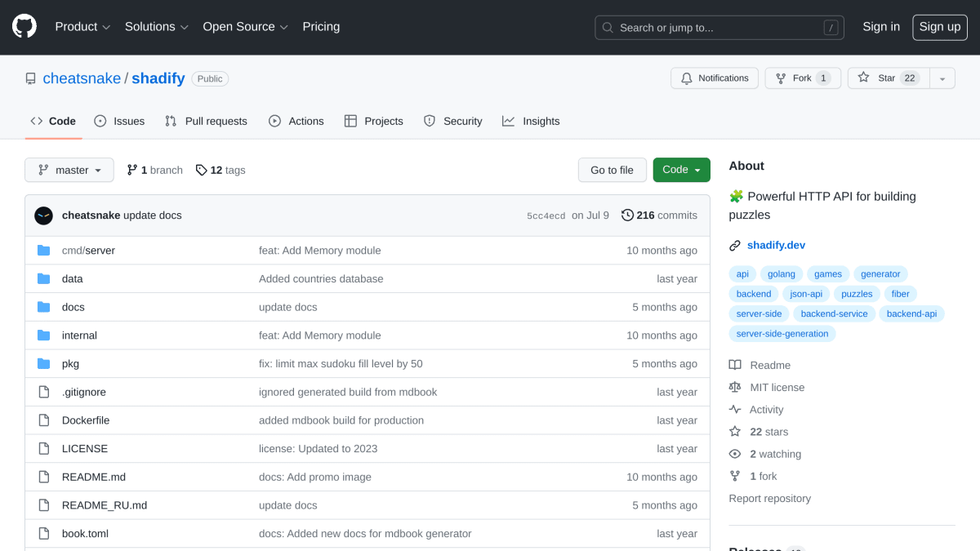Click the repository book icon beside cheatsnake
980x551 pixels.
tap(30, 79)
